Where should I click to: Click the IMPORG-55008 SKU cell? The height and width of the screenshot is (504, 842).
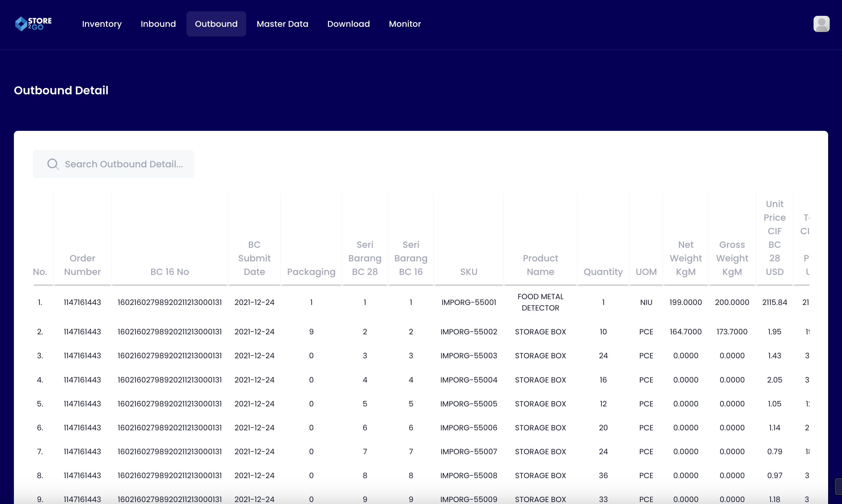(x=468, y=476)
